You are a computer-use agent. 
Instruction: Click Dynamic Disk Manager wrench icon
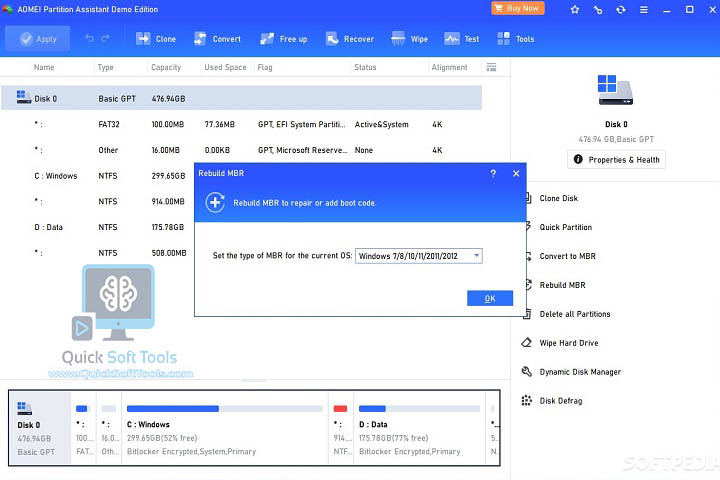click(527, 372)
